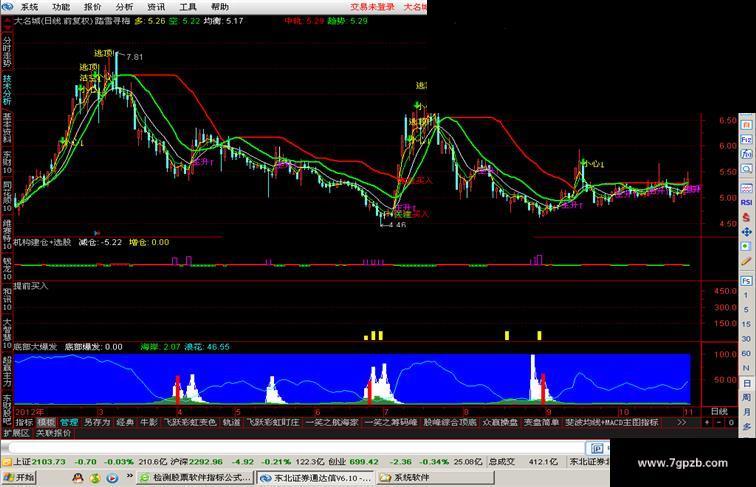Switch to 基本资料 side tab
Viewport: 756px width, 487px height.
[7, 127]
